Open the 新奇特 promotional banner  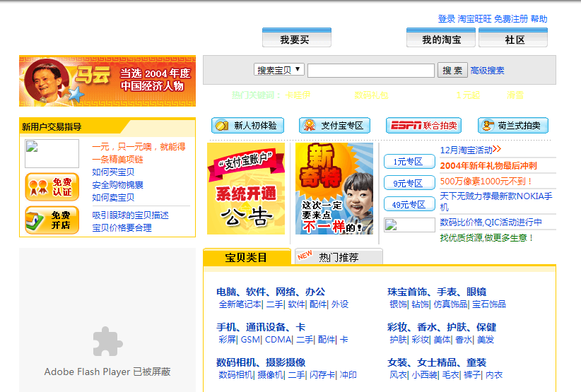pos(334,189)
